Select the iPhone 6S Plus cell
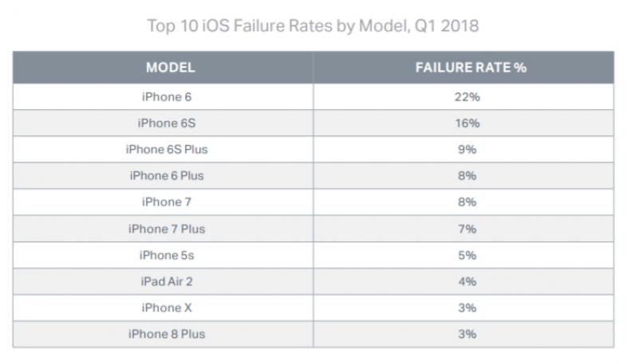The width and height of the screenshot is (638, 364). point(167,150)
